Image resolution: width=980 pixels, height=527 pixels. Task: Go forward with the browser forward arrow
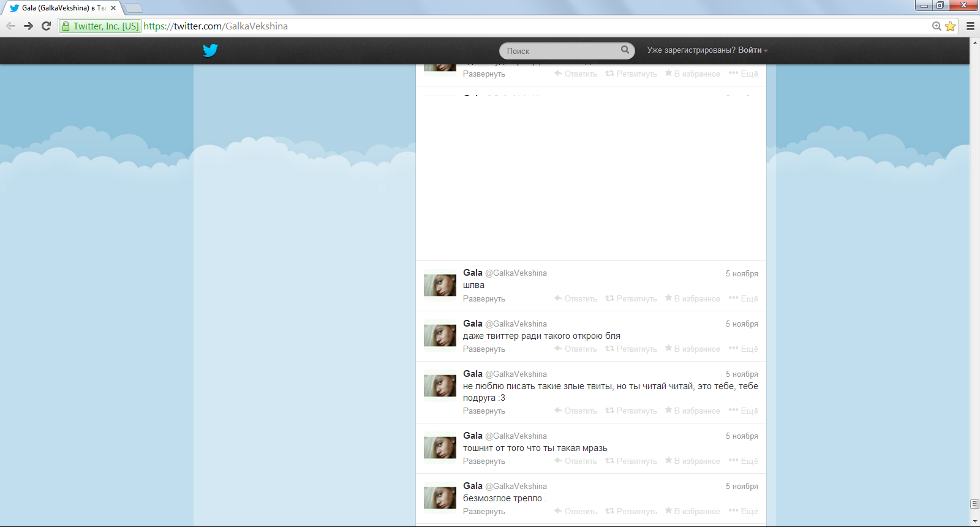pos(28,26)
